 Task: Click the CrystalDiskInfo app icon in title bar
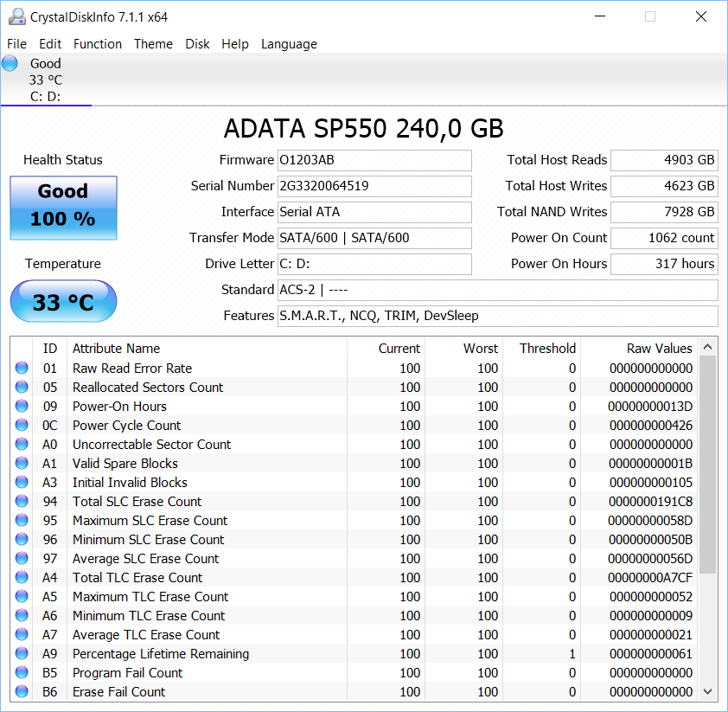pos(16,16)
